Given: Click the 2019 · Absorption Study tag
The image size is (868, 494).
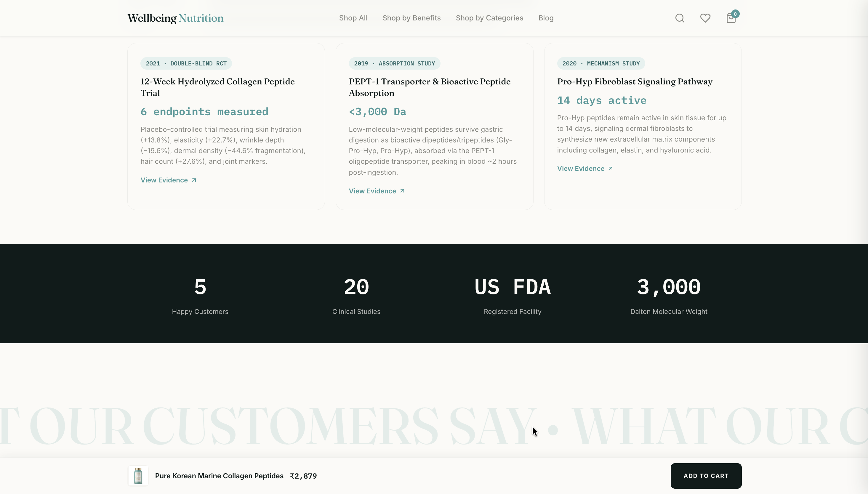Looking at the screenshot, I should coord(394,63).
